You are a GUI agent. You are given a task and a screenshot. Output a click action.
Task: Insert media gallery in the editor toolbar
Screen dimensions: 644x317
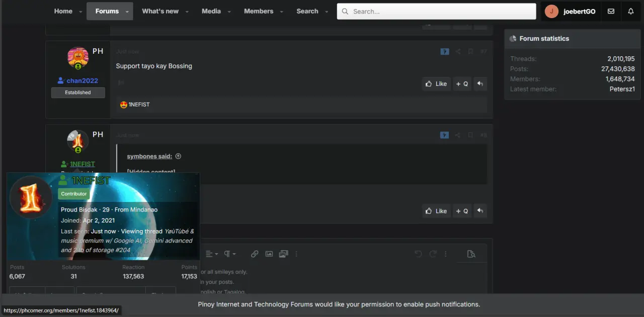click(x=283, y=254)
